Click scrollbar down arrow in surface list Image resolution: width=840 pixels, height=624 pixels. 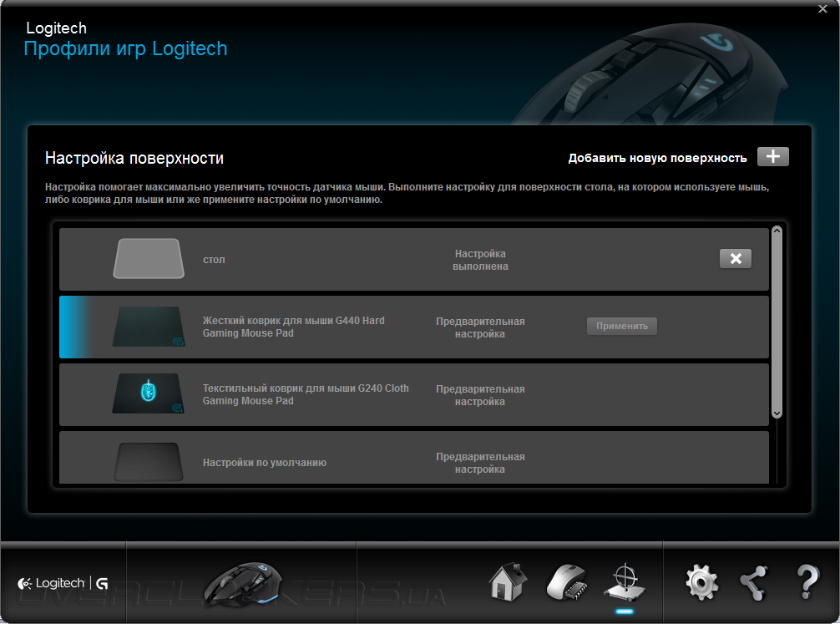pyautogui.click(x=777, y=413)
